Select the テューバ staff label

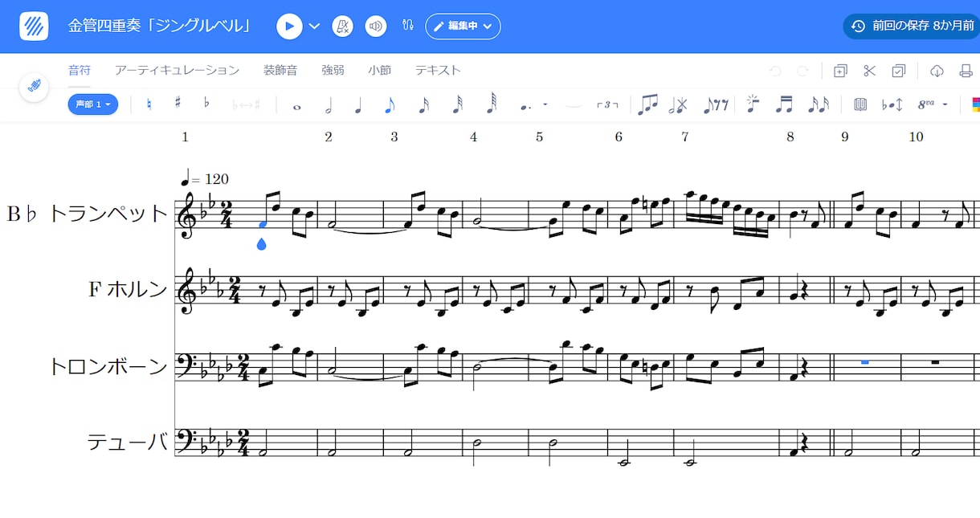(128, 442)
